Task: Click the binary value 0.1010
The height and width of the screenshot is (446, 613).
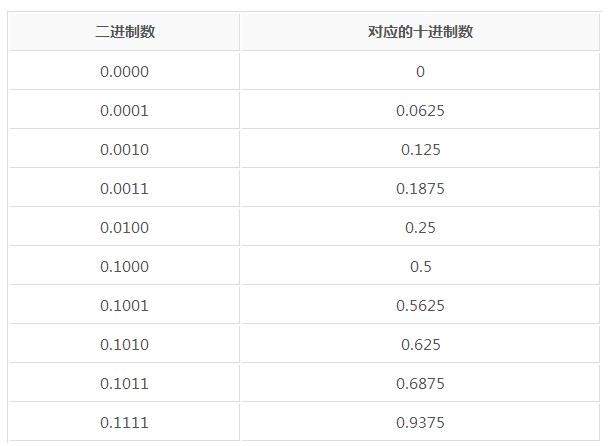Action: click(125, 344)
